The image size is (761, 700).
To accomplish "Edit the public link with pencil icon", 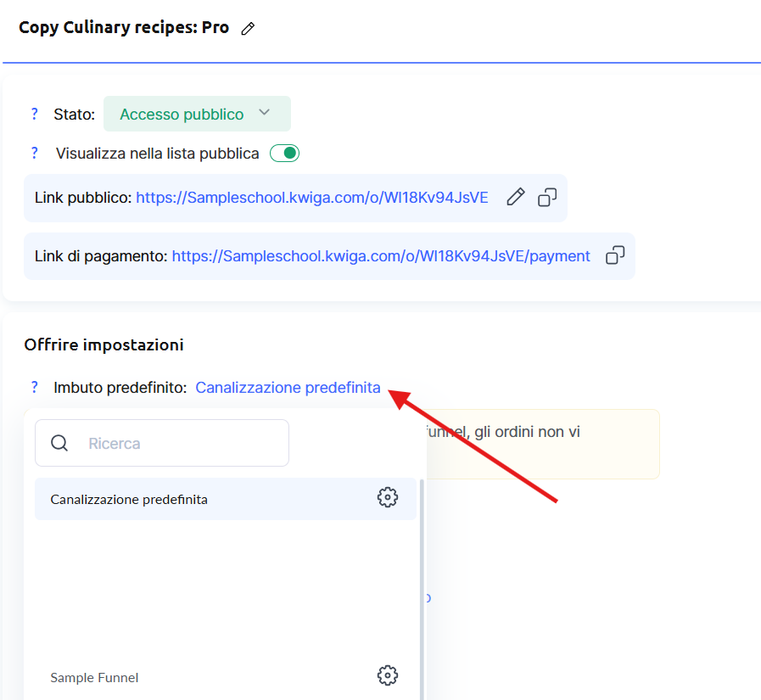I will point(515,198).
